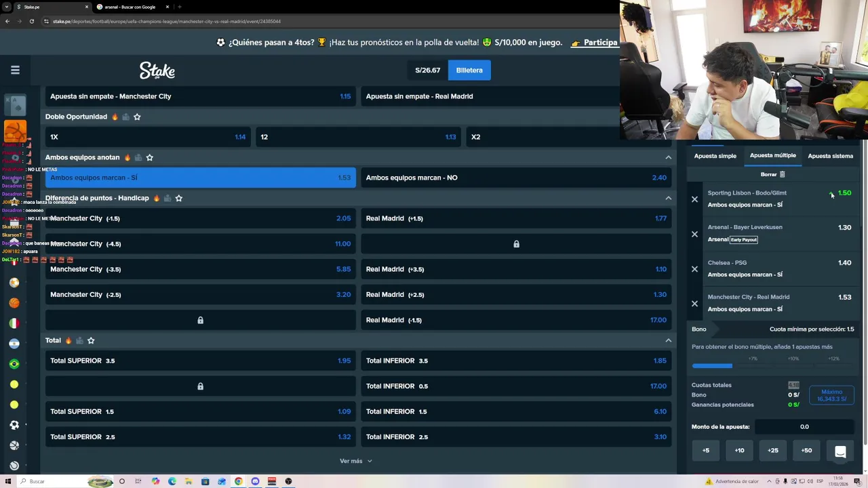Select Apuesta sin empate - Real Madrid
Image resolution: width=868 pixels, height=488 pixels.
click(x=516, y=96)
